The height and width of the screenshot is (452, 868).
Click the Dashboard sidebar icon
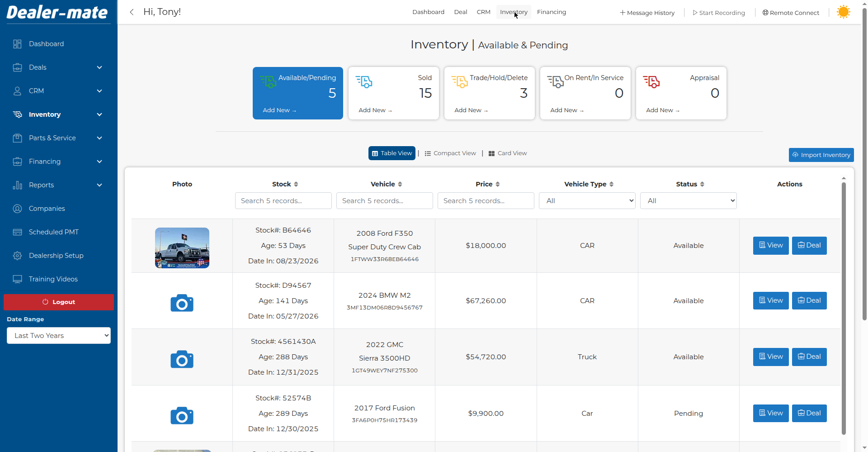pos(17,44)
